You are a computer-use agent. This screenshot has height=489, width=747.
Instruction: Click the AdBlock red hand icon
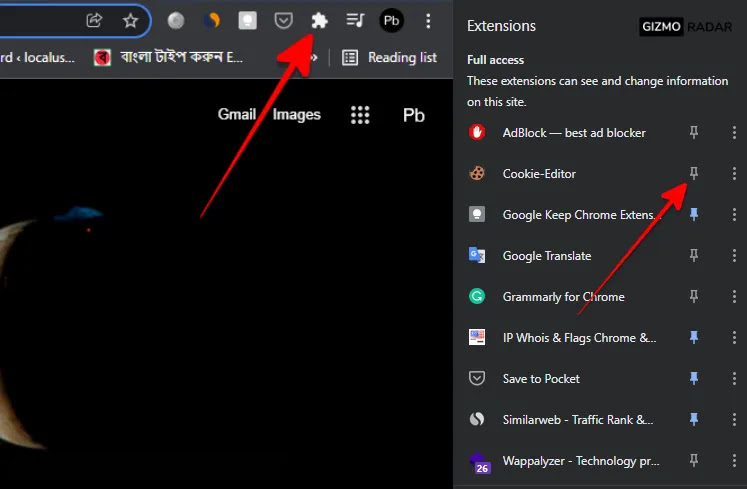coord(477,132)
